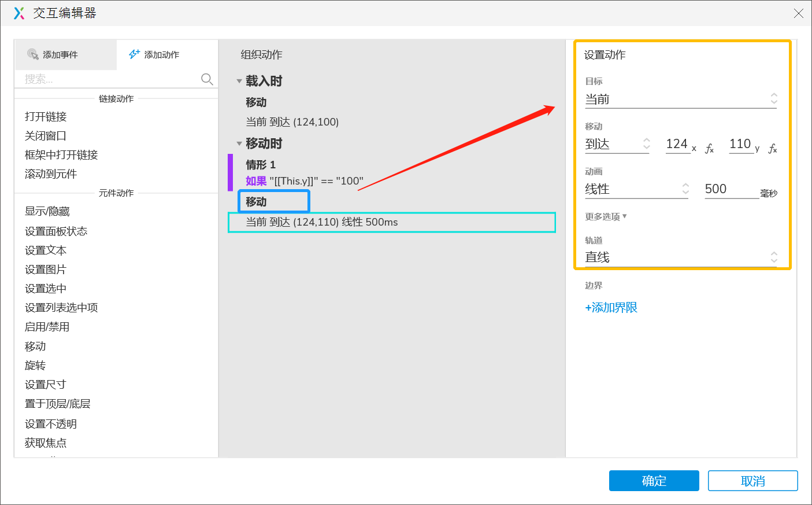Select 设置面板状态 action
The height and width of the screenshot is (505, 812).
[x=56, y=231]
